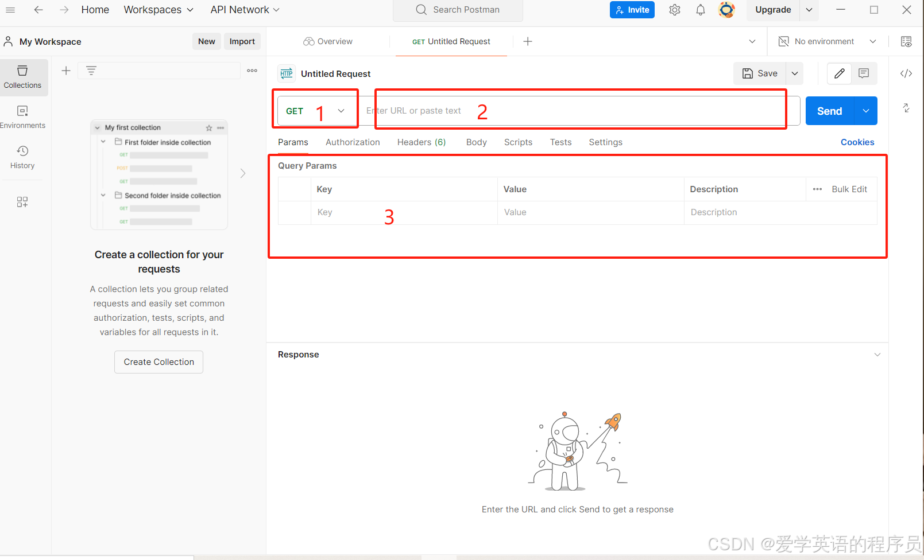
Task: Open Collections in sidebar
Action: click(x=22, y=77)
